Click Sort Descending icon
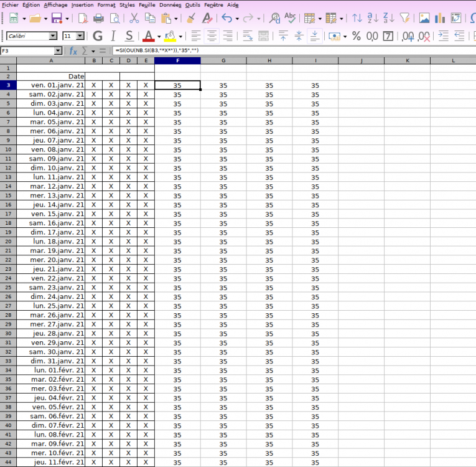The width and height of the screenshot is (476, 467). click(x=388, y=19)
